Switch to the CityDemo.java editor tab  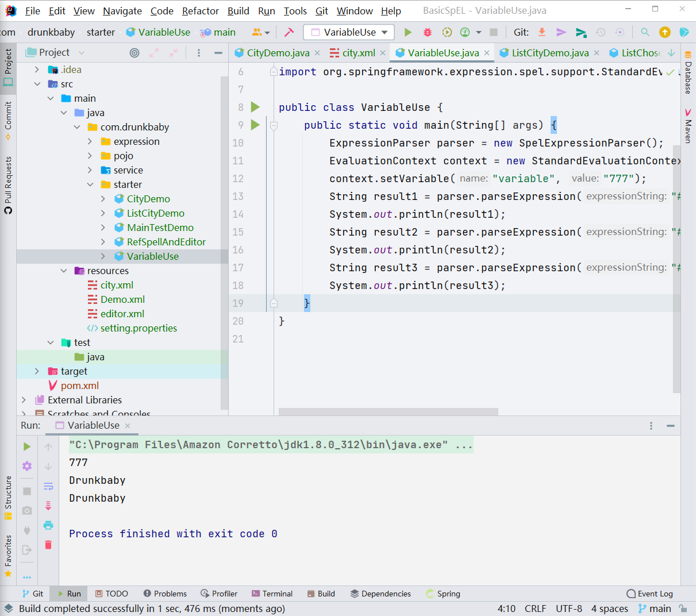coord(278,53)
